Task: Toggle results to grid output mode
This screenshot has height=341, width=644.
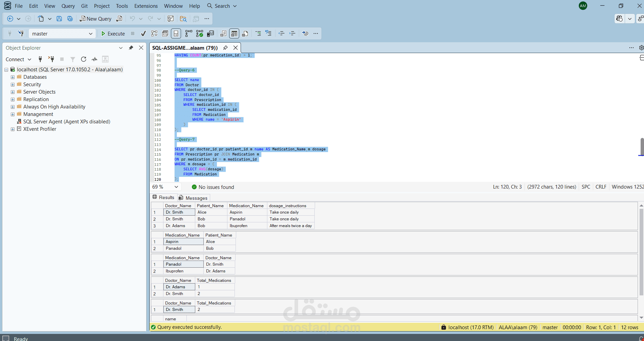Action: click(234, 33)
